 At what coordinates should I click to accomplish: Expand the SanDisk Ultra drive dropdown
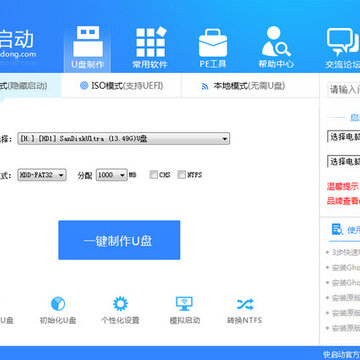click(124, 139)
